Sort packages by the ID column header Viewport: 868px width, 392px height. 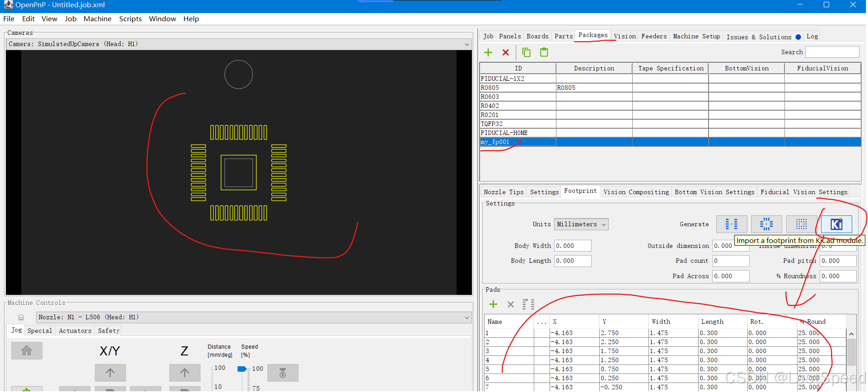(518, 68)
